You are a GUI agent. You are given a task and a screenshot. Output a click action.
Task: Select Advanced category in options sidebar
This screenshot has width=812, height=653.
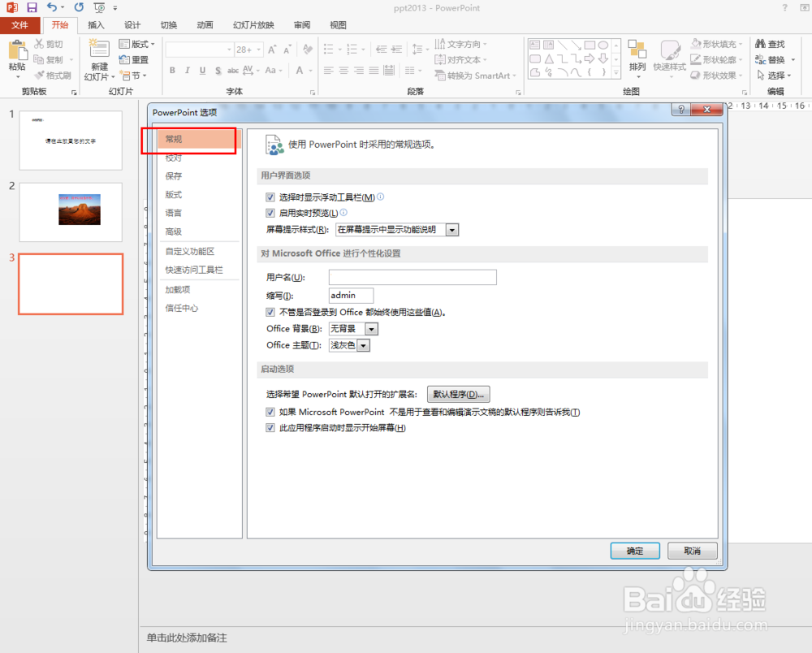[x=199, y=231]
